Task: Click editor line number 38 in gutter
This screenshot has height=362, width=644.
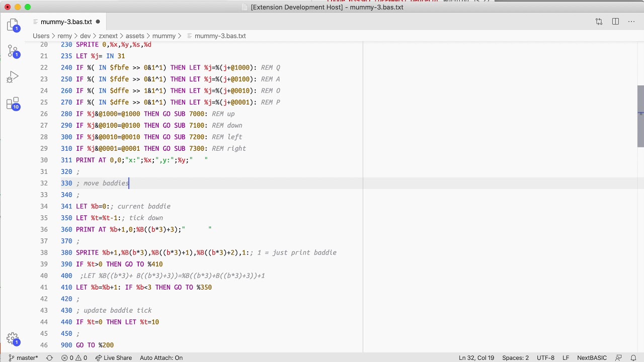Action: click(44, 252)
